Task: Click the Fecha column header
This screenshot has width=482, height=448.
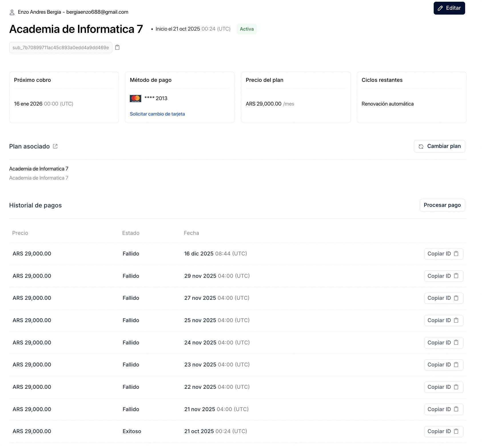Action: click(x=191, y=233)
